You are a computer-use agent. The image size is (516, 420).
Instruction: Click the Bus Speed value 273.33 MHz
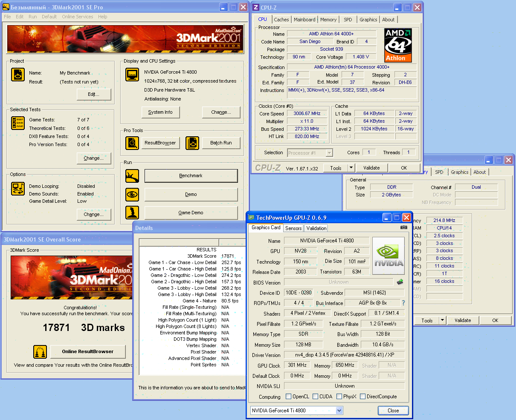point(307,129)
